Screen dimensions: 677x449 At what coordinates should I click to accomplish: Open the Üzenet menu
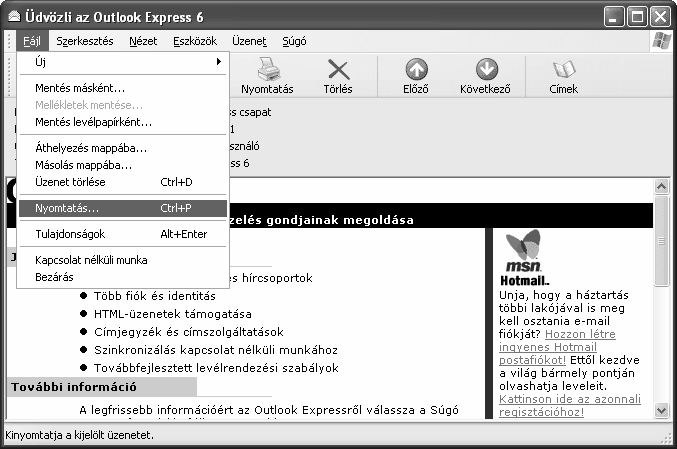(249, 41)
